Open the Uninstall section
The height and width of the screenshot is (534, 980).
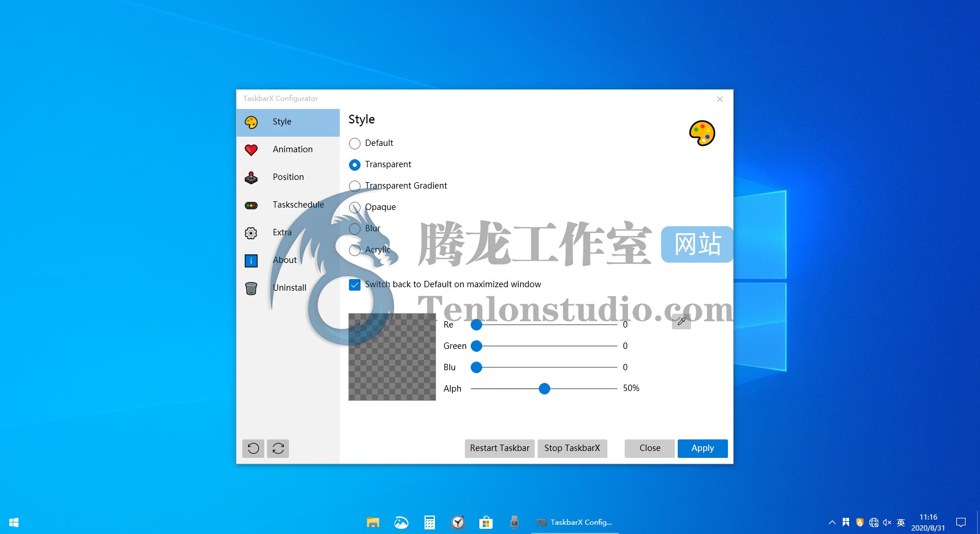click(x=288, y=288)
